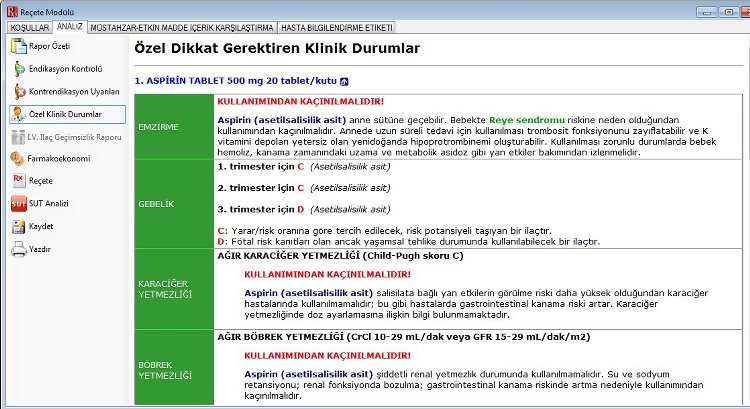750x409 pixels.
Task: Click Yazdır printer icon
Action: tap(19, 249)
